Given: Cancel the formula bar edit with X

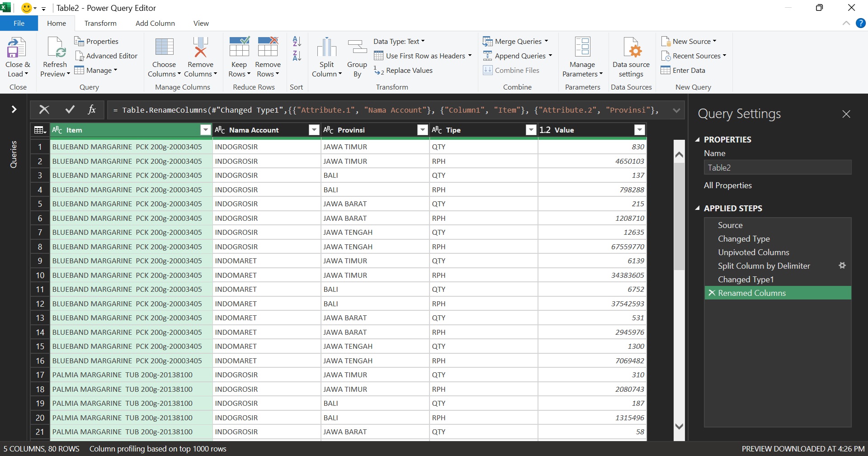Looking at the screenshot, I should pyautogui.click(x=44, y=109).
